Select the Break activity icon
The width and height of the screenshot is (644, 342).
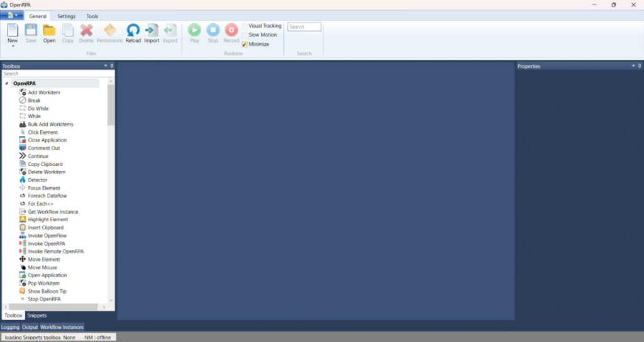click(x=23, y=100)
